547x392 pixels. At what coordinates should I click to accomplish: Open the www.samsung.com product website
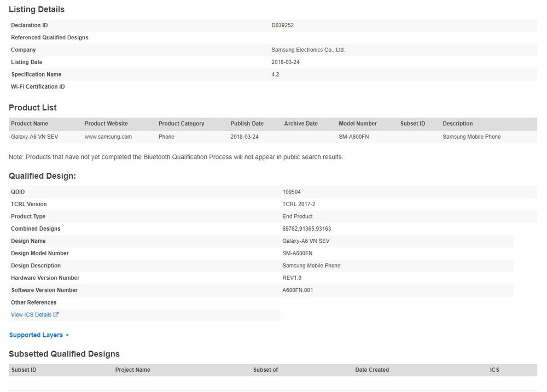tap(108, 137)
